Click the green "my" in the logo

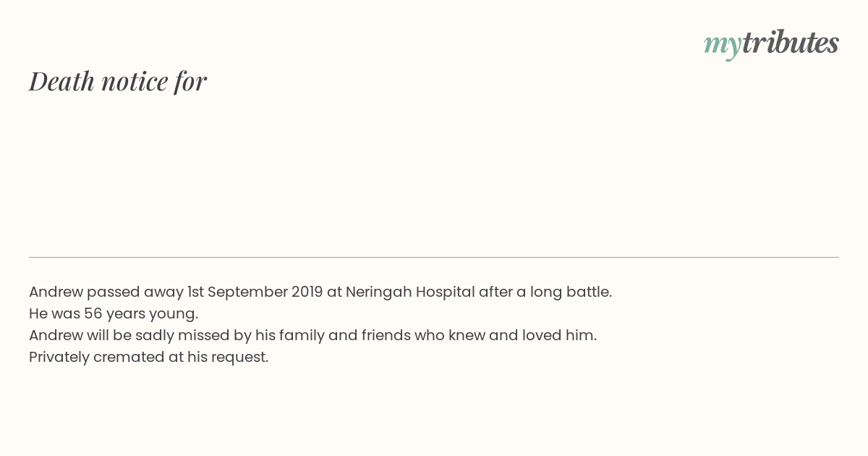pos(723,46)
